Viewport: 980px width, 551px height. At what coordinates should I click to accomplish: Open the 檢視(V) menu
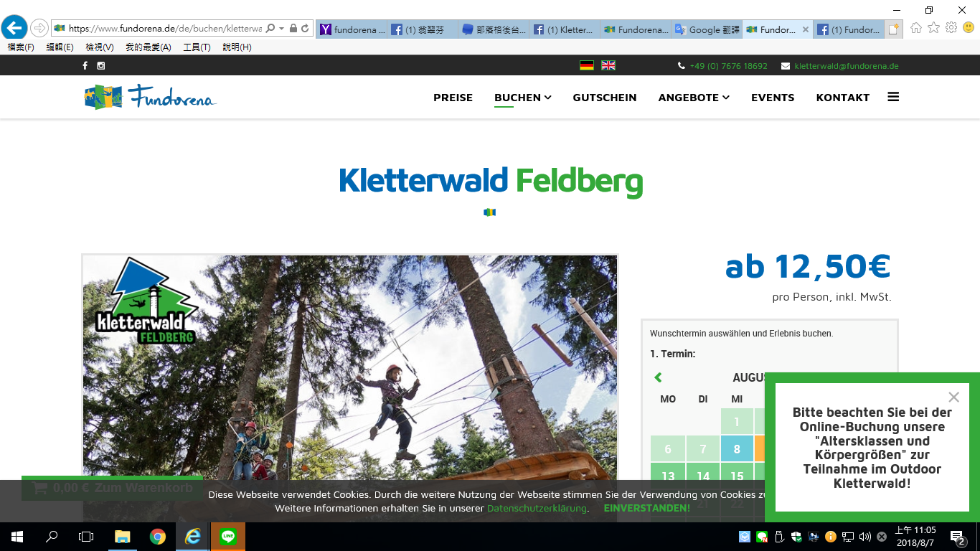(x=100, y=47)
